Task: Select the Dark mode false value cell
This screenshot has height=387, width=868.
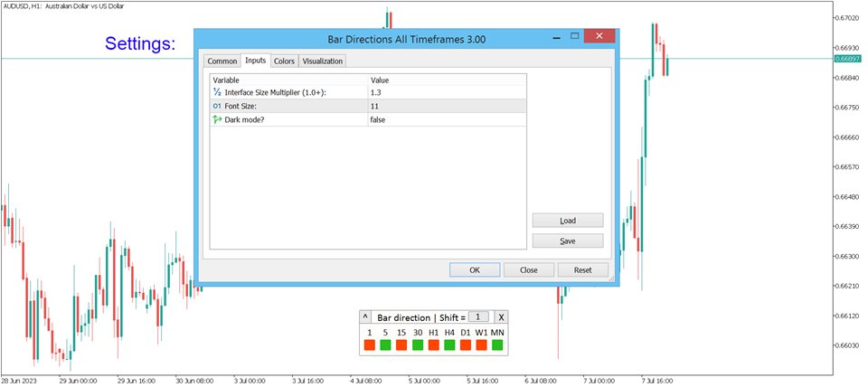Action: coord(447,119)
